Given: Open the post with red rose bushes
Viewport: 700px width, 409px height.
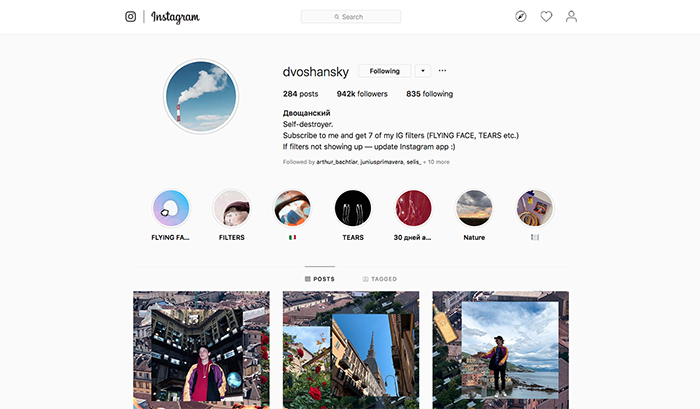Looking at the screenshot, I should (351, 350).
